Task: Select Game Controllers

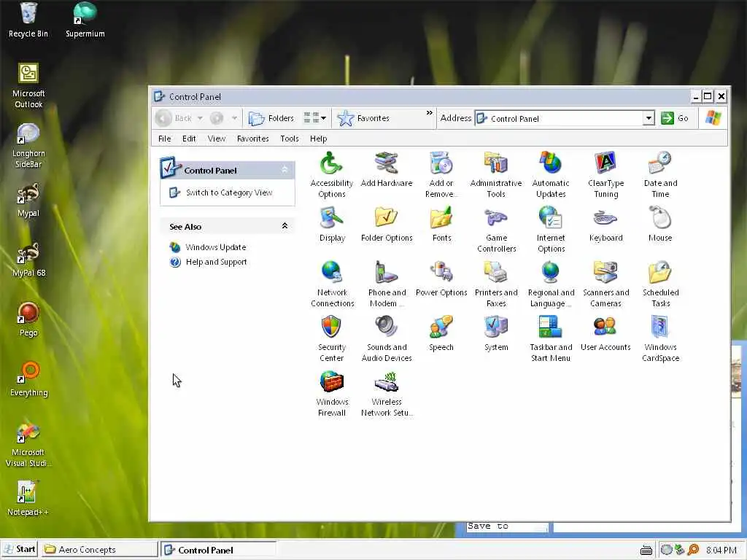Action: [496, 230]
